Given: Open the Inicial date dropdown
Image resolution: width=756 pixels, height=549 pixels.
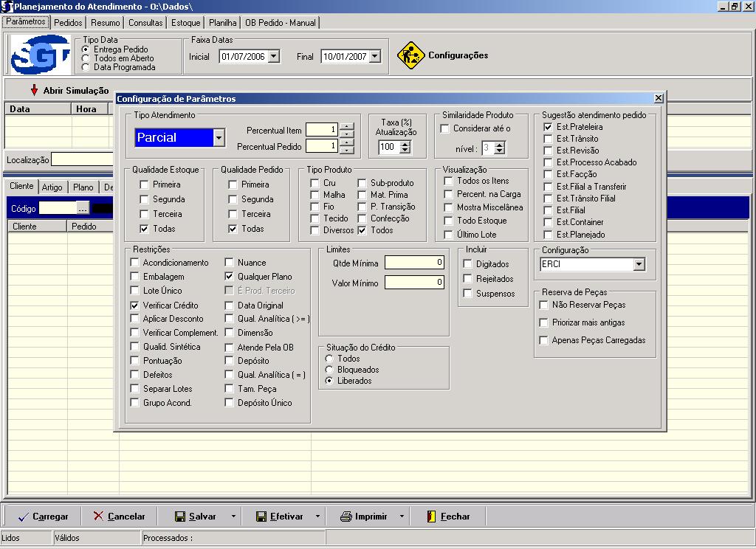Looking at the screenshot, I should [x=274, y=56].
